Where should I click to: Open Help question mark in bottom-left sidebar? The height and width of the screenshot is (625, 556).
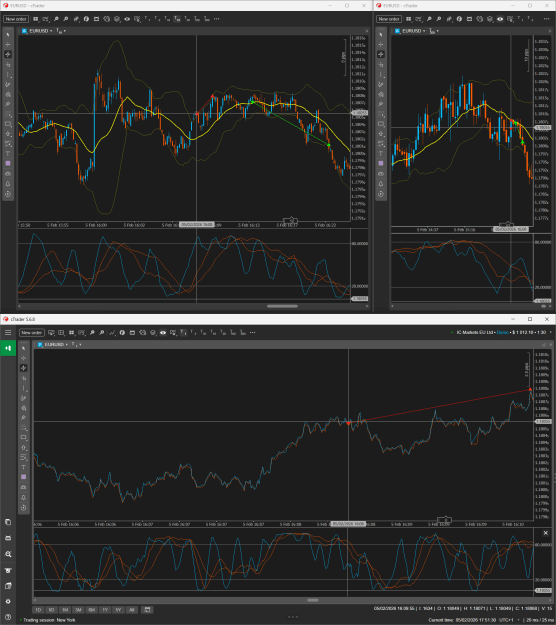pyautogui.click(x=8, y=617)
